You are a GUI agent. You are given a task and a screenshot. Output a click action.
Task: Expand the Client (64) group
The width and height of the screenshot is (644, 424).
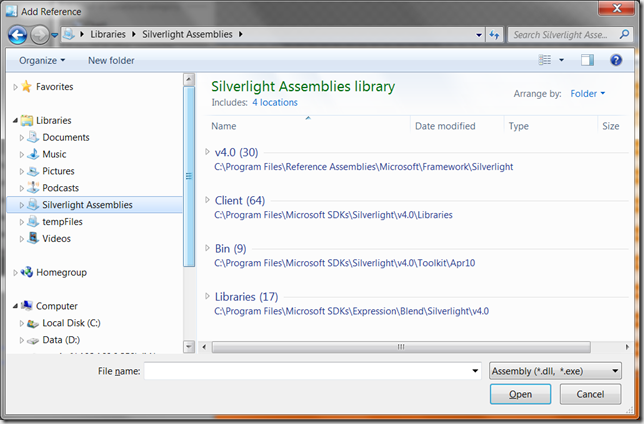(207, 200)
